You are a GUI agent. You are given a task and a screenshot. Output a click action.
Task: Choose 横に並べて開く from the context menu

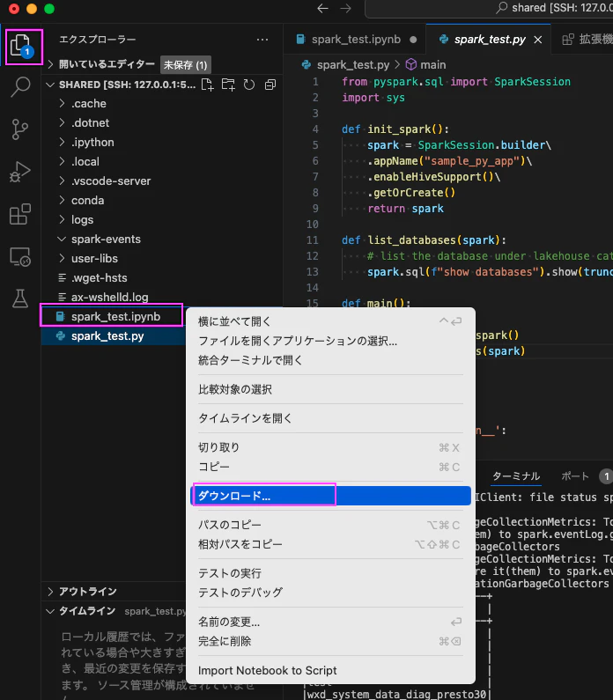point(330,321)
